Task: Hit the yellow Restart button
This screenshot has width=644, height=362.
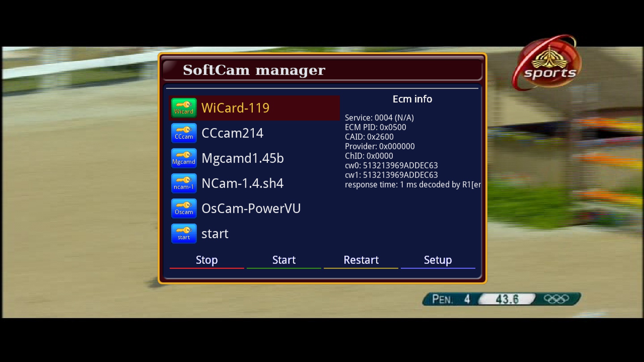Action: [361, 260]
